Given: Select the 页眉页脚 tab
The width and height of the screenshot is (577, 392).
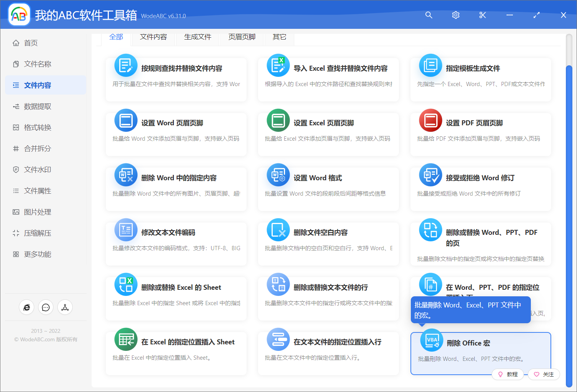Looking at the screenshot, I should click(x=242, y=37).
